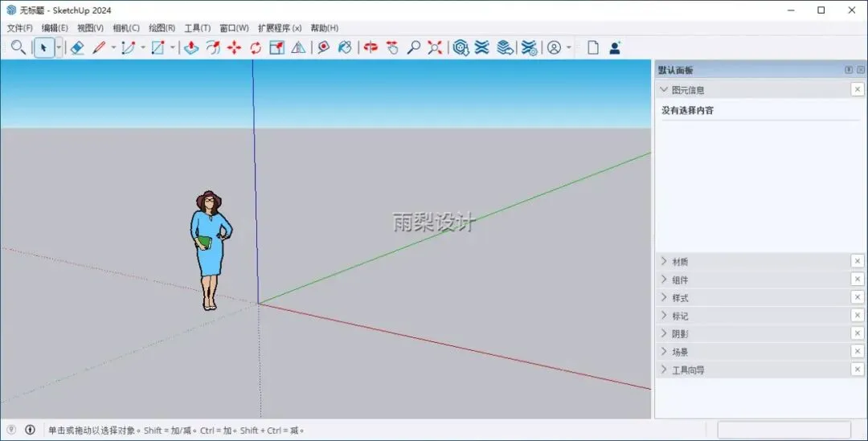Click the Zoom Extents tool
Viewport: 868px width, 441px height.
(435, 47)
